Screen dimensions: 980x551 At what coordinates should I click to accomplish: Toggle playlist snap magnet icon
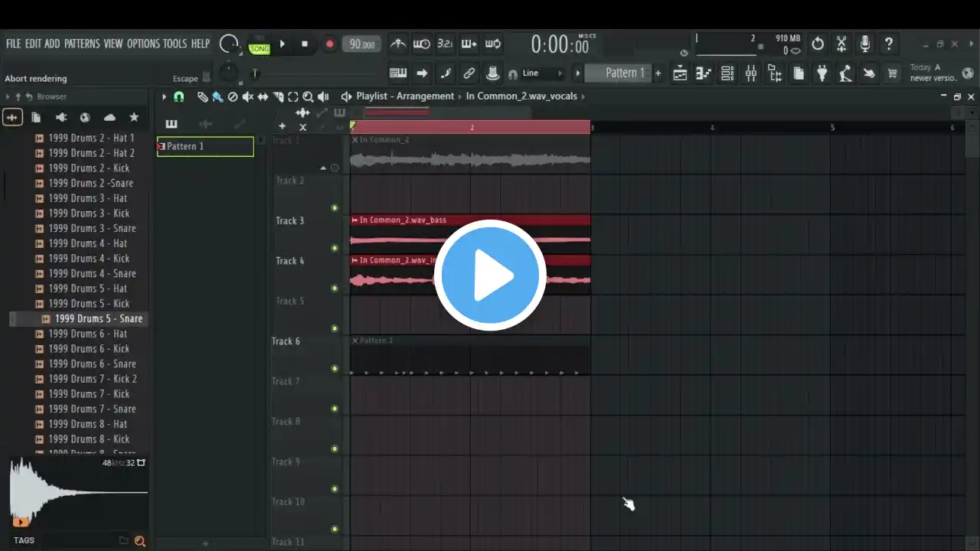pos(178,97)
